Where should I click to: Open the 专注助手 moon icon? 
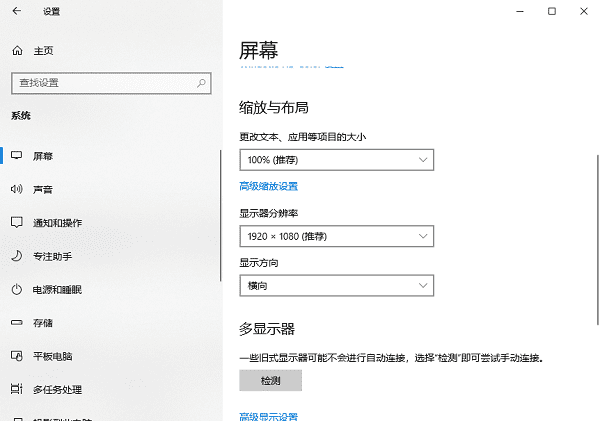(x=16, y=256)
